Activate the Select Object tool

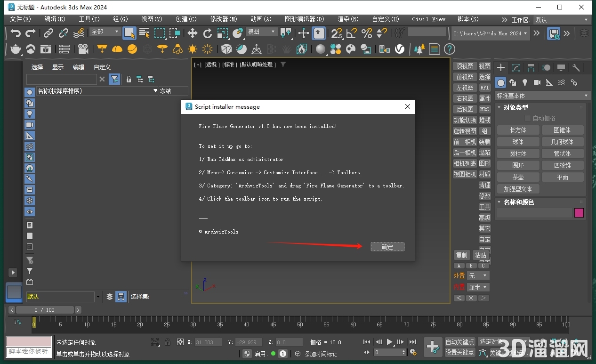tap(129, 33)
